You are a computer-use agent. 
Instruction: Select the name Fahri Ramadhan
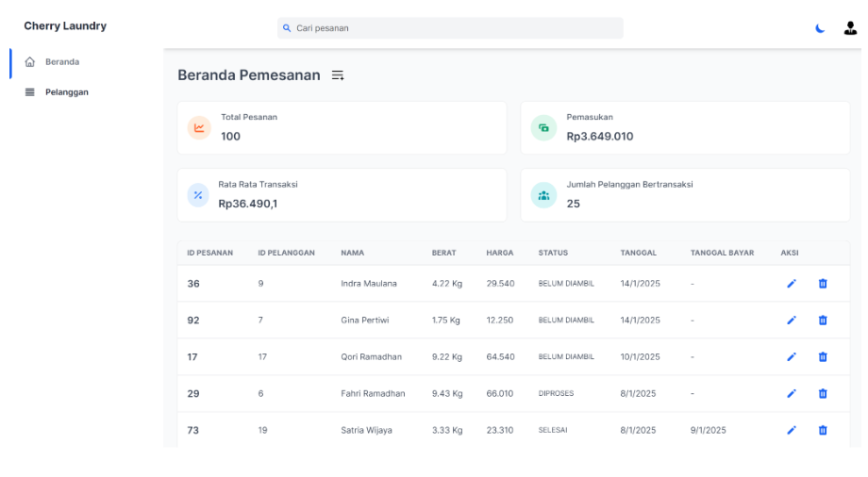tap(373, 393)
